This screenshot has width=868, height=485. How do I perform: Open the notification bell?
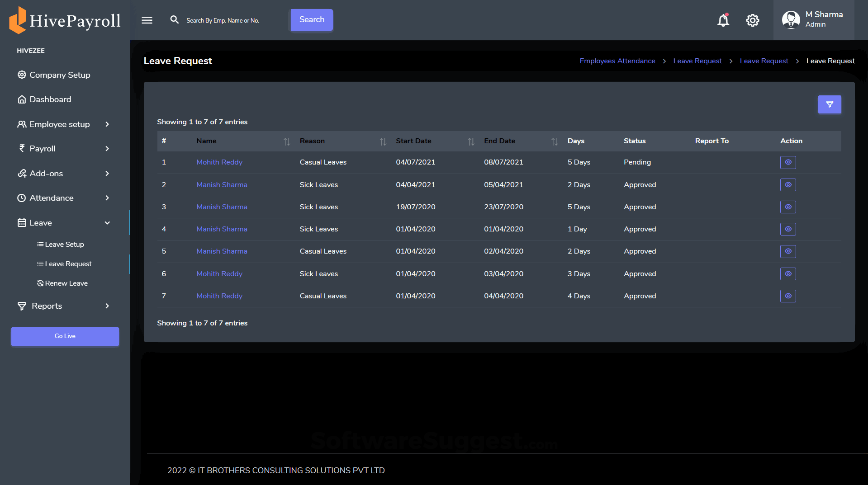coord(723,20)
